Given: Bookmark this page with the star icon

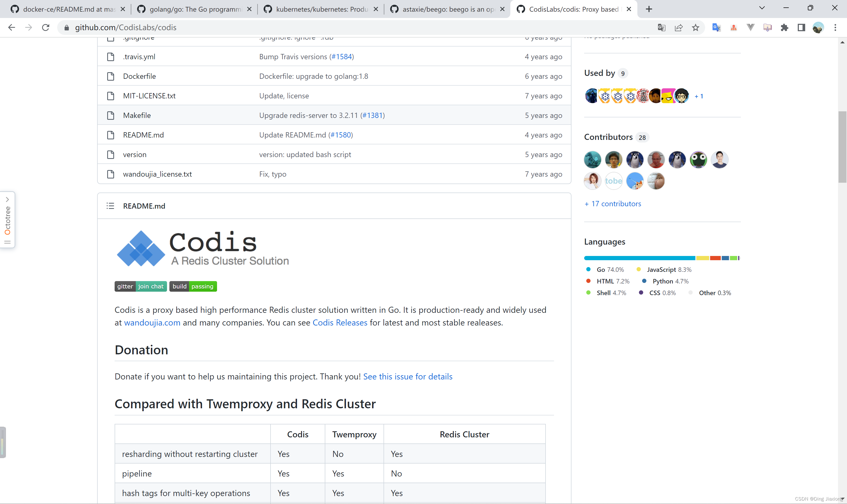Looking at the screenshot, I should 695,28.
